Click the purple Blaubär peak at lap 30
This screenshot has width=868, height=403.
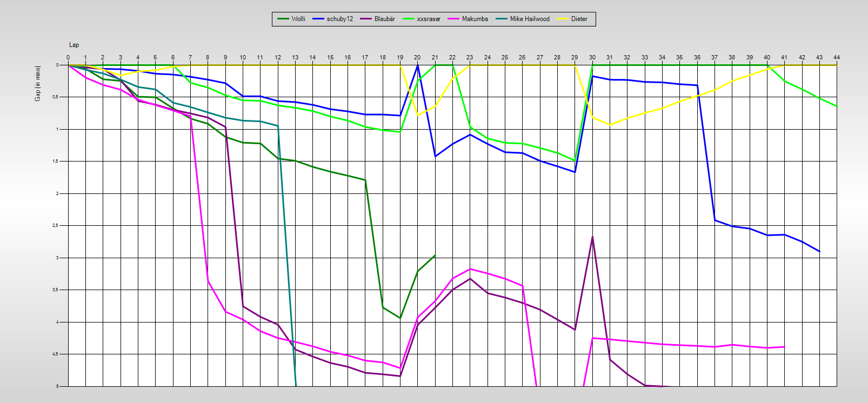(592, 237)
